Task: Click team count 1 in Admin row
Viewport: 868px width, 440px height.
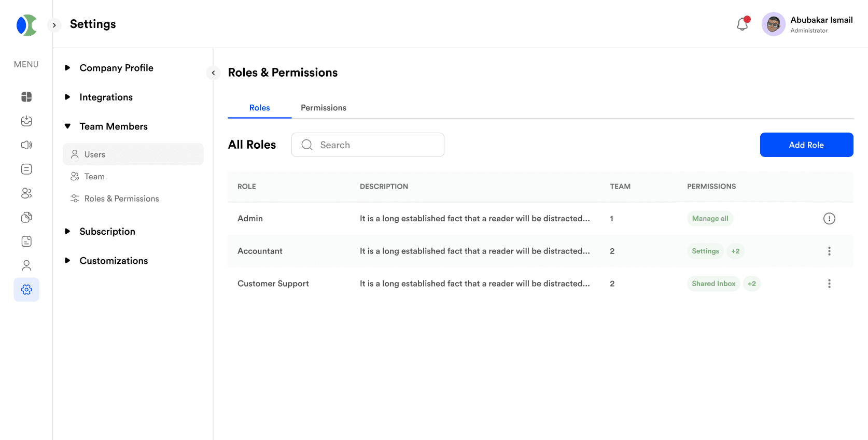Action: click(612, 219)
